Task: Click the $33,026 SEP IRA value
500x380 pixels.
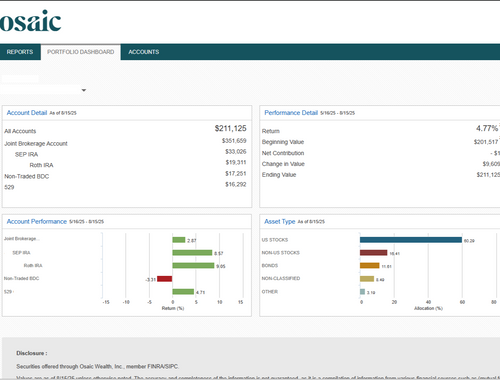Action: pyautogui.click(x=236, y=152)
